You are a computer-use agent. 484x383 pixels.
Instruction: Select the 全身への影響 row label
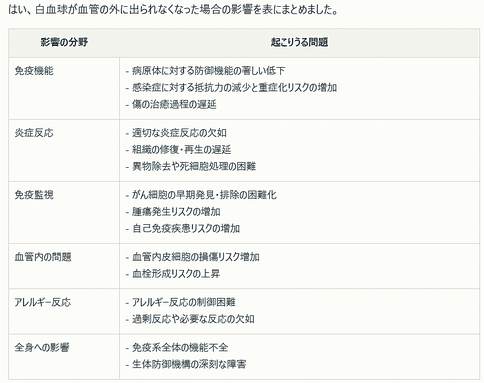42,347
